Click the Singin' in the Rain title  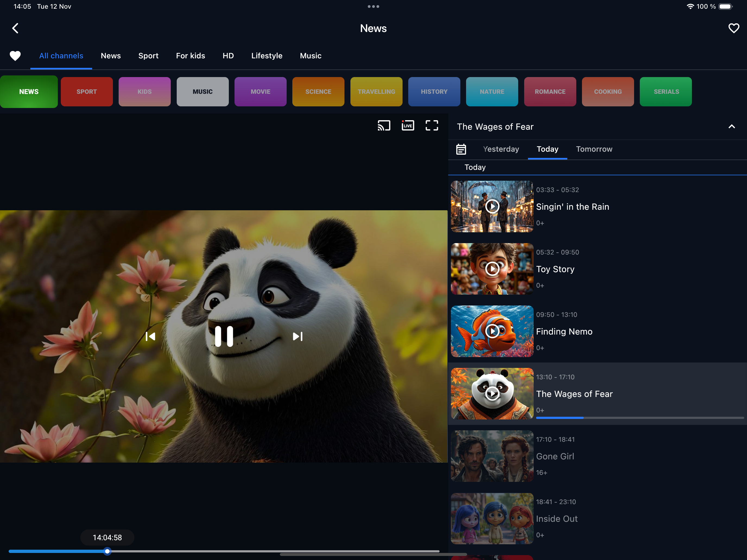(x=572, y=206)
